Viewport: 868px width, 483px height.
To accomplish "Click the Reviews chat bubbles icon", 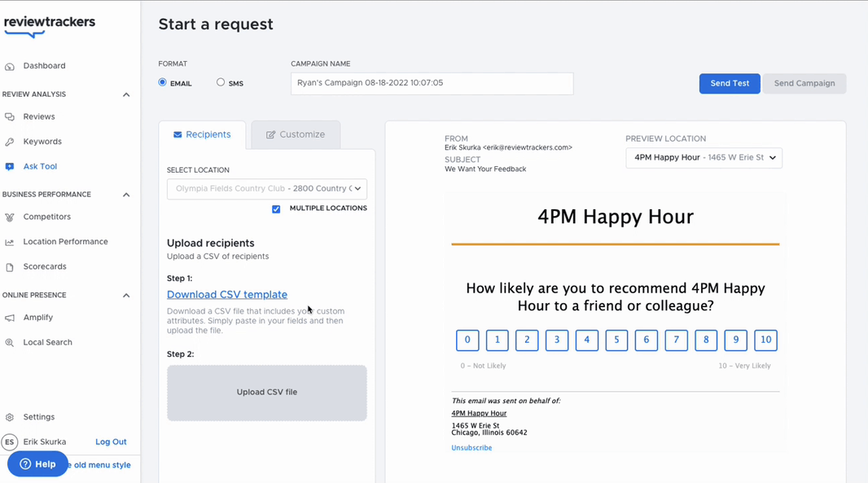I will pos(10,116).
